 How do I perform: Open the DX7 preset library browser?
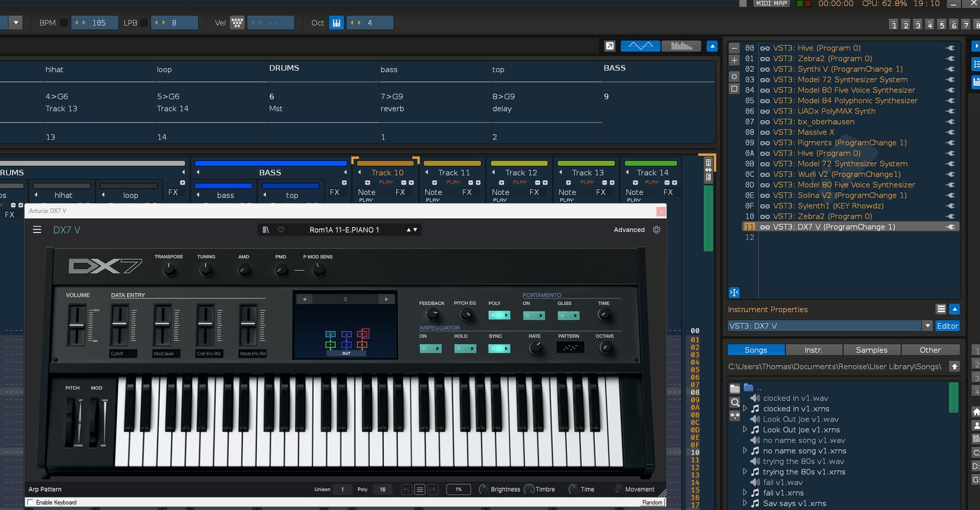pyautogui.click(x=265, y=230)
